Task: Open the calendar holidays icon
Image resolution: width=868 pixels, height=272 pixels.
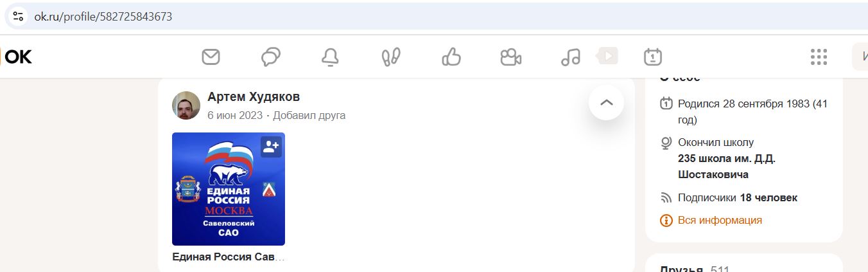Action: [653, 57]
